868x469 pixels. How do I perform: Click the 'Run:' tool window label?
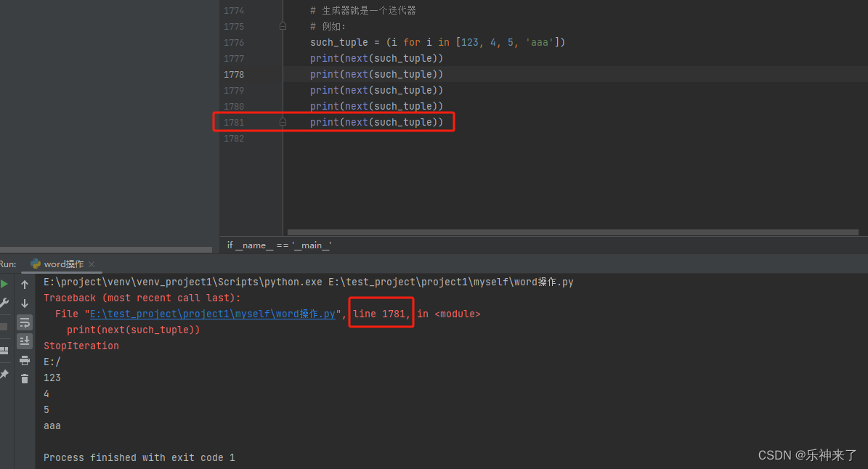[x=8, y=264]
